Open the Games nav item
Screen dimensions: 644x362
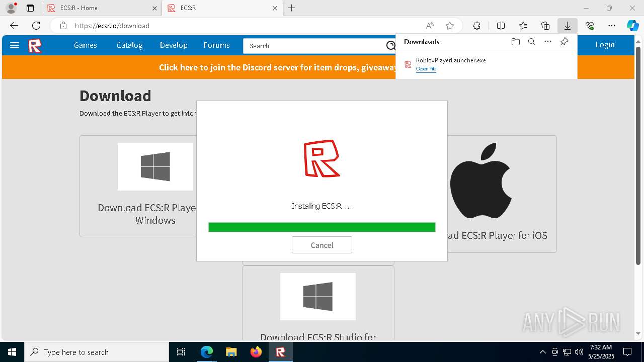click(85, 45)
